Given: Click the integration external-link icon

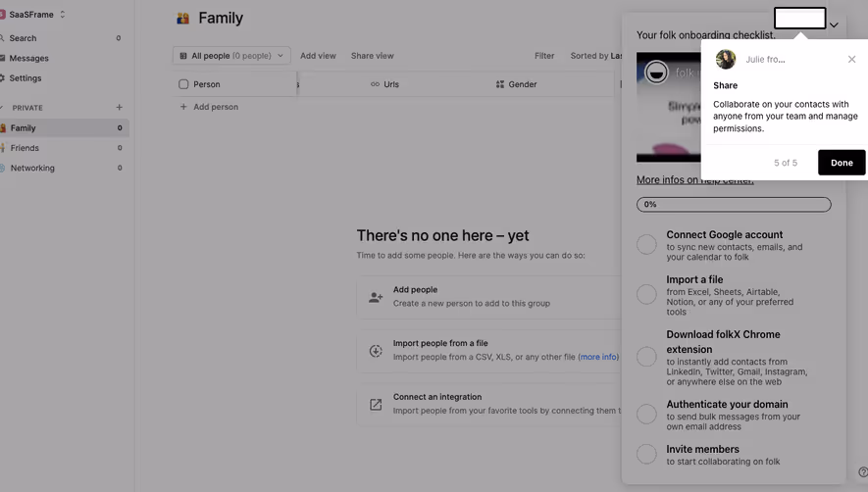Looking at the screenshot, I should [x=376, y=405].
